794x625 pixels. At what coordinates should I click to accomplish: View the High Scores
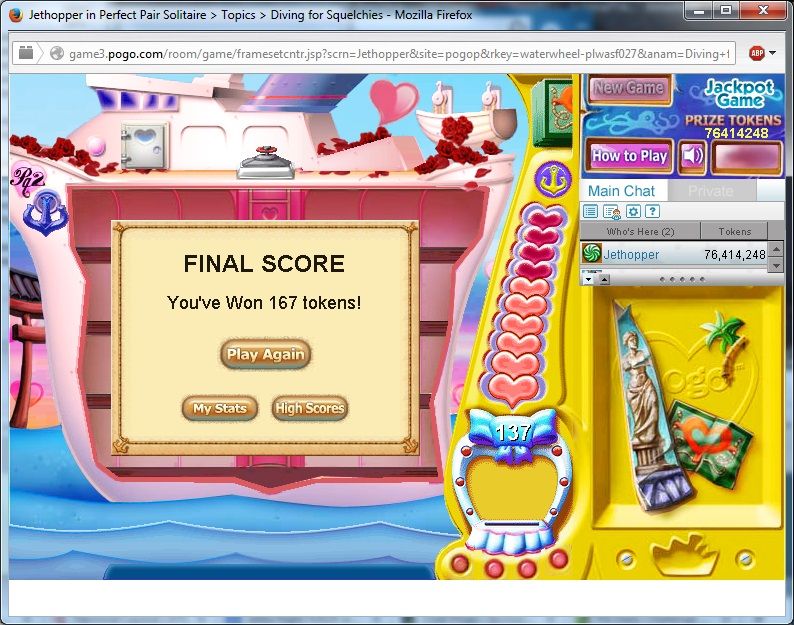point(310,408)
